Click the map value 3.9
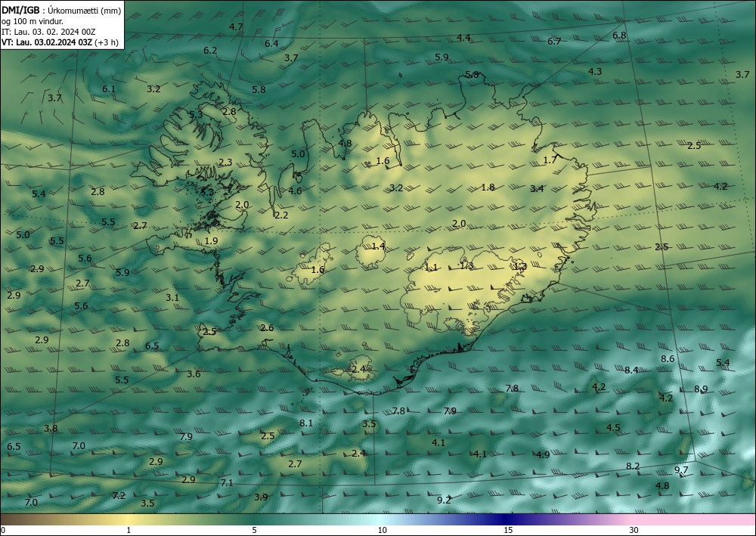Image resolution: width=756 pixels, height=536 pixels. coord(261,497)
